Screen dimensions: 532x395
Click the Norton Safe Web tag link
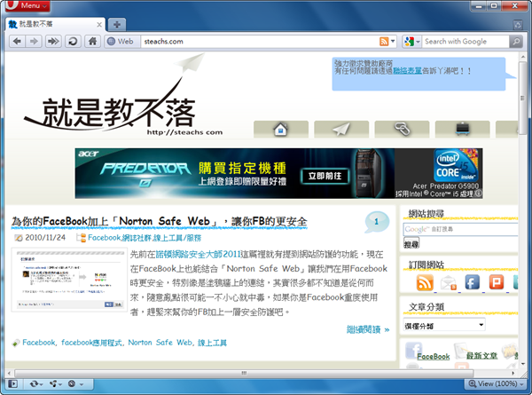tap(160, 343)
